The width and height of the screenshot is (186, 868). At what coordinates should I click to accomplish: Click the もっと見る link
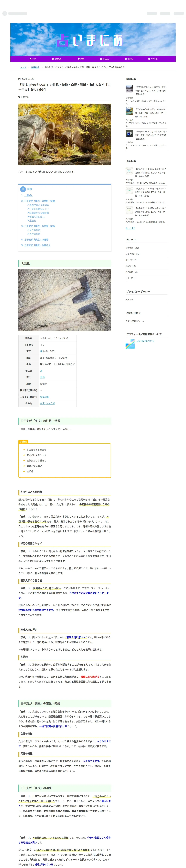[x=131, y=228]
